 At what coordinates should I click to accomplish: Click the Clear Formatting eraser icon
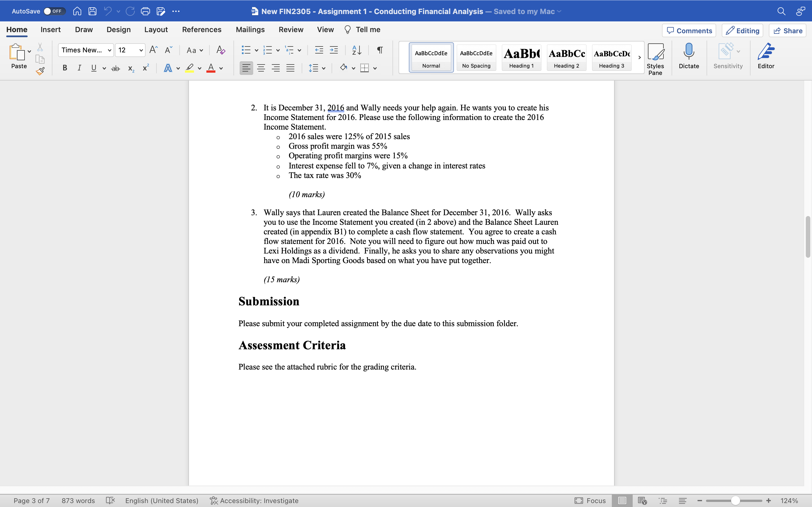tap(220, 50)
